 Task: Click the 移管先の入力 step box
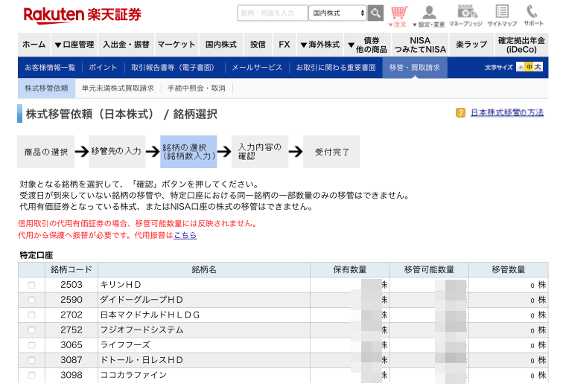tap(117, 152)
